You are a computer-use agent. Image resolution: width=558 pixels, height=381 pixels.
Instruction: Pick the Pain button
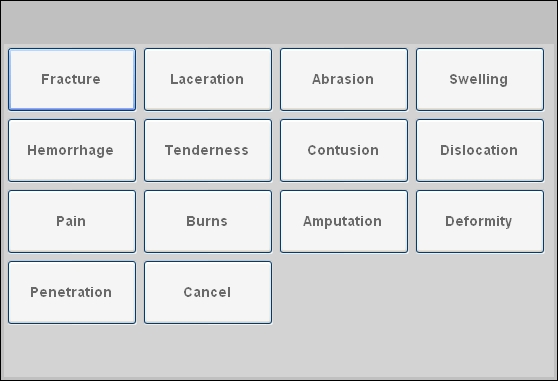72,221
